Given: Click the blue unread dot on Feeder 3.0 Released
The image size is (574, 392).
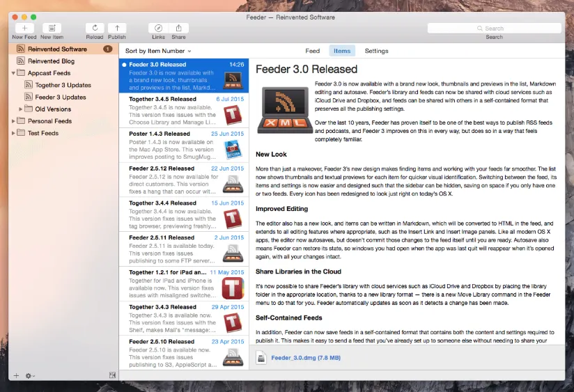Looking at the screenshot, I should (124, 65).
